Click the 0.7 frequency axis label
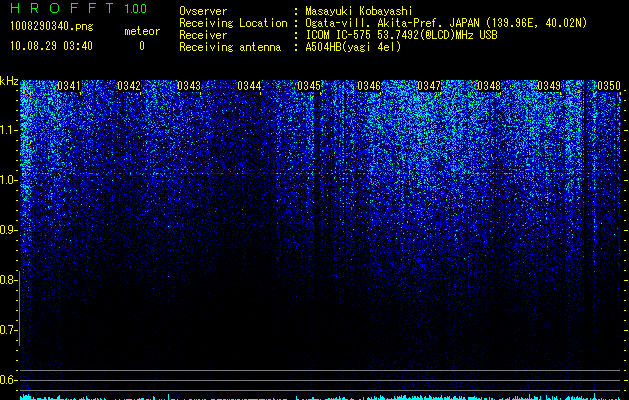Screen dimensions: 629x400 (9, 330)
